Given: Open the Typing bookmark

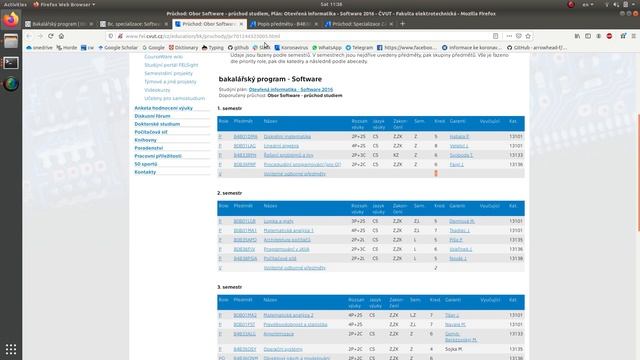Looking at the screenshot, I should click(x=213, y=47).
